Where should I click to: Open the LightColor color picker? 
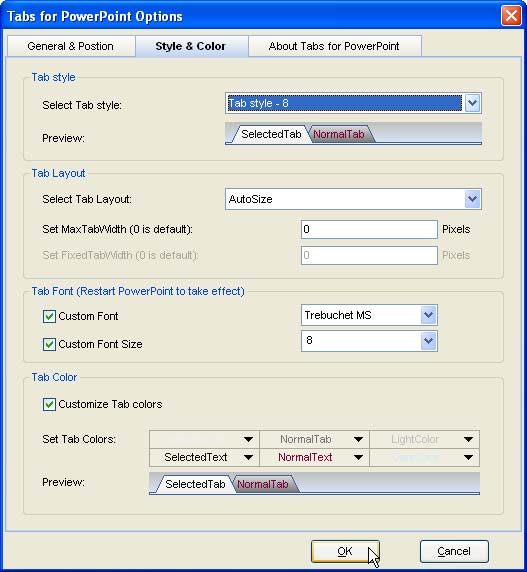[425, 439]
